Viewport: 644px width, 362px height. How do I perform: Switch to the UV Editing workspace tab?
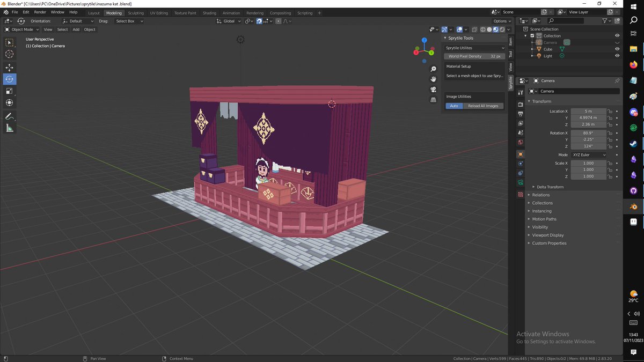click(x=159, y=13)
